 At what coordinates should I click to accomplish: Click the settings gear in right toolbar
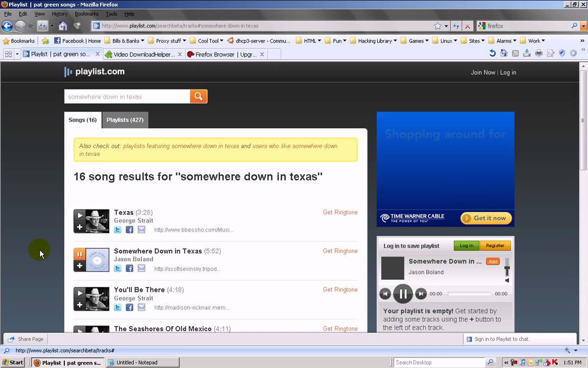pos(573,53)
